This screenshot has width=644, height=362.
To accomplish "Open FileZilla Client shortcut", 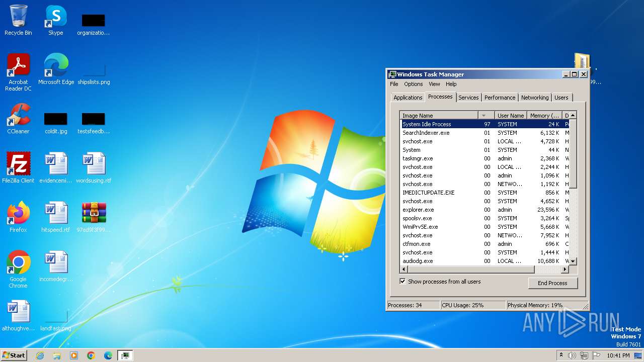I will [x=18, y=168].
